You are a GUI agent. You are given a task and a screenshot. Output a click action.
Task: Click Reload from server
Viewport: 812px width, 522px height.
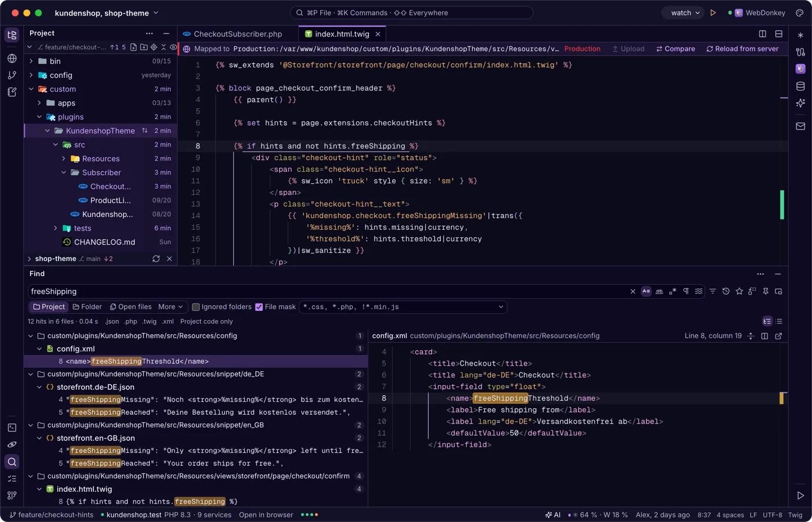(x=742, y=49)
